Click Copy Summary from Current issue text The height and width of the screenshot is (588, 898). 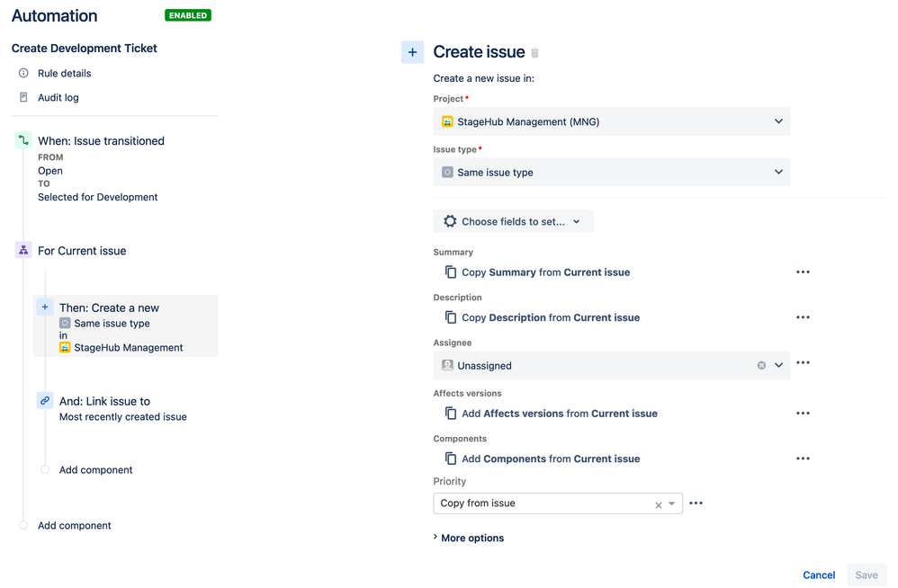(546, 272)
